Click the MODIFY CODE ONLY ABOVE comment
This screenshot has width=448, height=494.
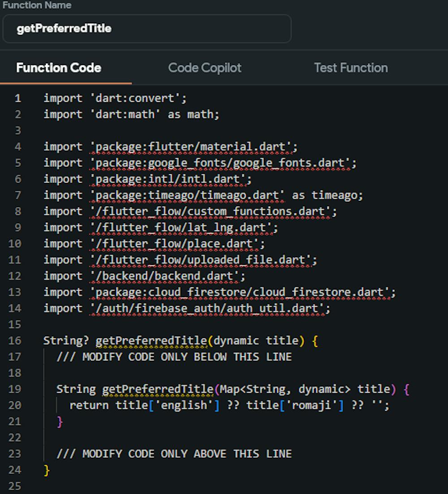[x=175, y=454]
